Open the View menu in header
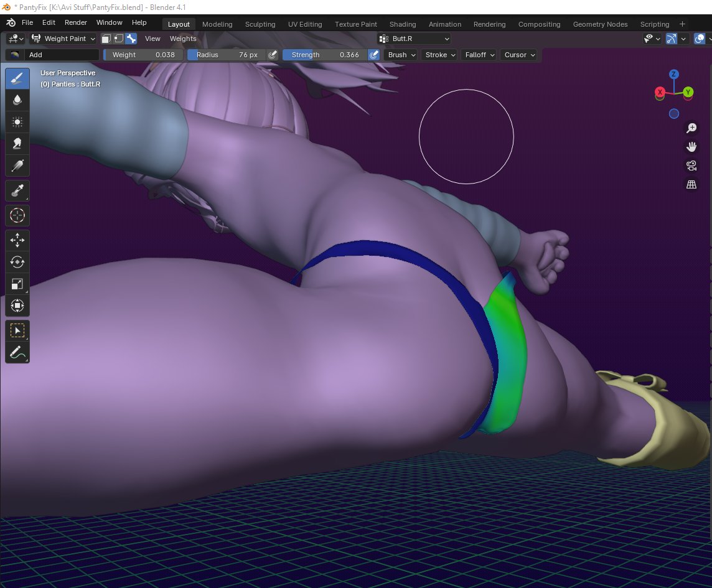 pyautogui.click(x=152, y=39)
